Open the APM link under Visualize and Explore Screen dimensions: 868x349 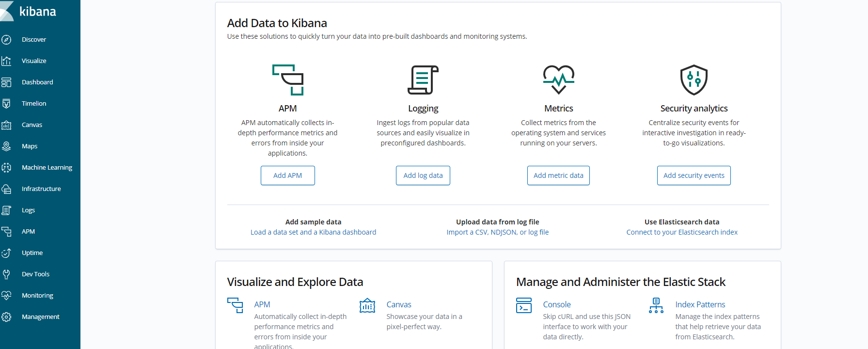(262, 304)
